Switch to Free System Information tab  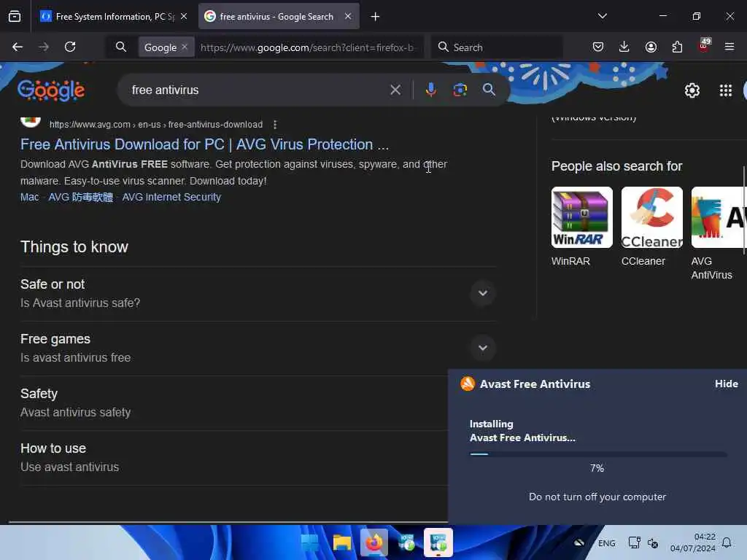coord(114,17)
